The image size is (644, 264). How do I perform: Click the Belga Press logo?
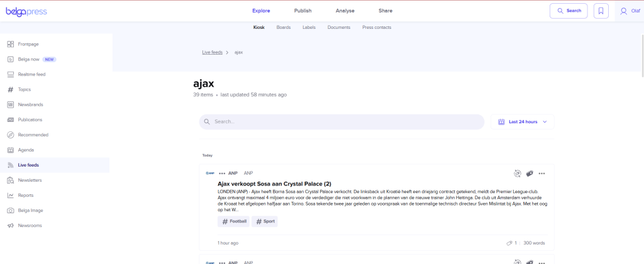(x=26, y=11)
